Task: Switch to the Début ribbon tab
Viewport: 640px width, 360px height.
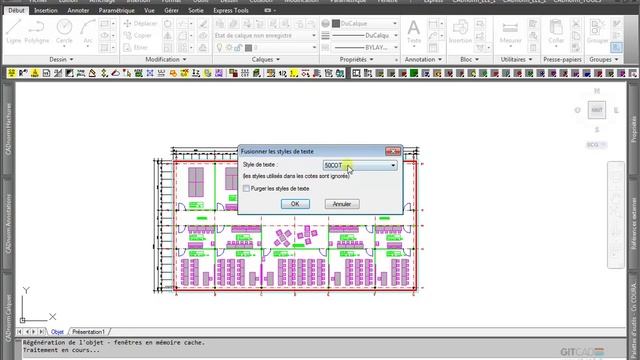Action: pyautogui.click(x=16, y=10)
